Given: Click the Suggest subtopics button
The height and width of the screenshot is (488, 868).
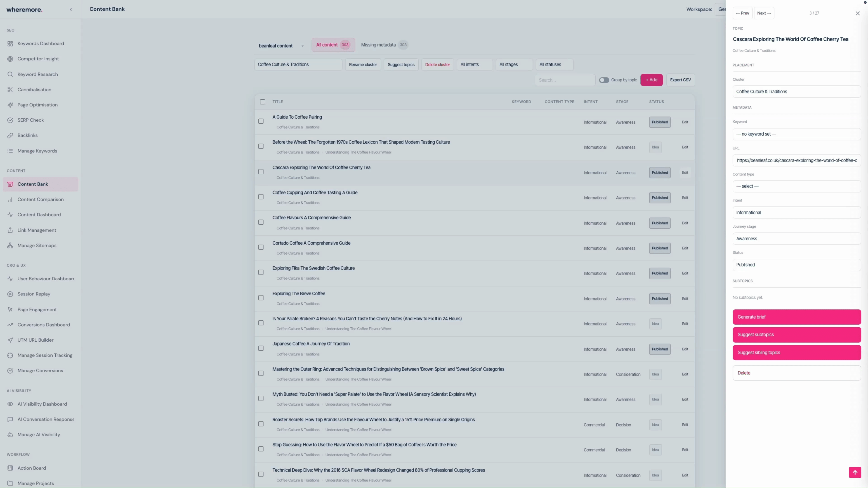Looking at the screenshot, I should [x=797, y=335].
